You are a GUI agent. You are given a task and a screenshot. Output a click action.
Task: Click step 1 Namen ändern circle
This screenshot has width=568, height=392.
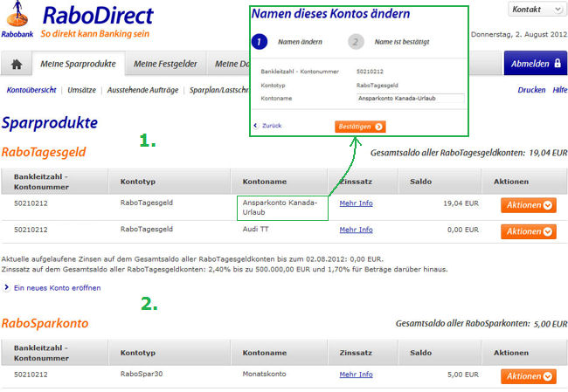click(x=260, y=42)
